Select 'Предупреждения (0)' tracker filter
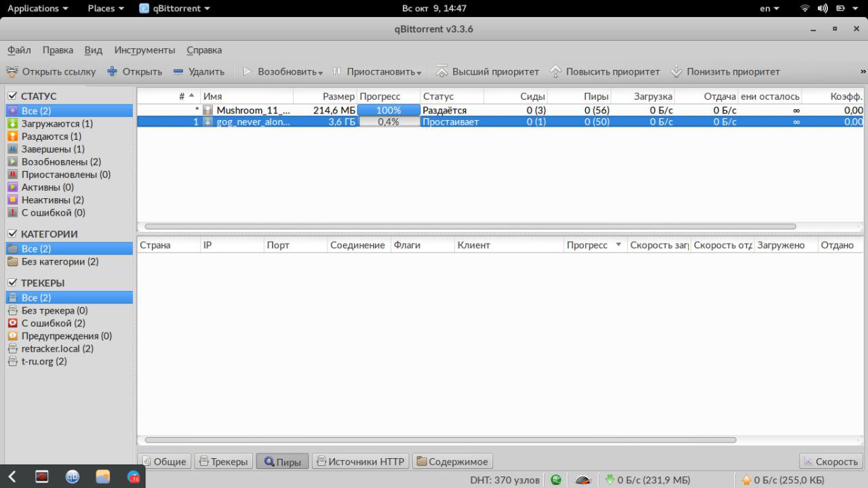The width and height of the screenshot is (868, 488). (x=69, y=336)
